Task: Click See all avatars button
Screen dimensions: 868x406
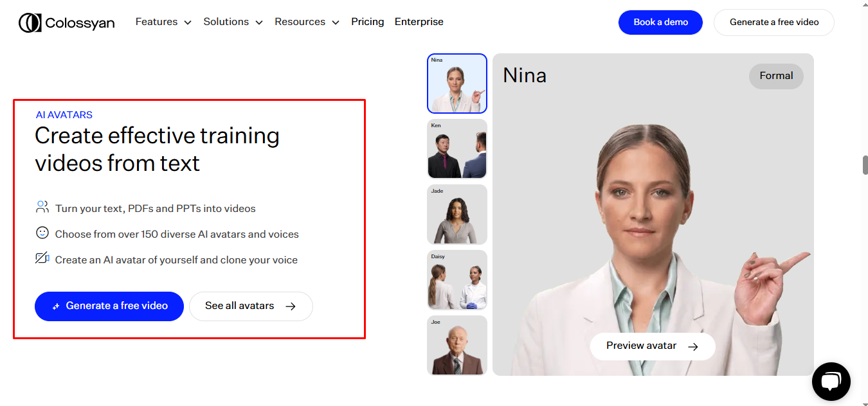Action: [x=251, y=306]
